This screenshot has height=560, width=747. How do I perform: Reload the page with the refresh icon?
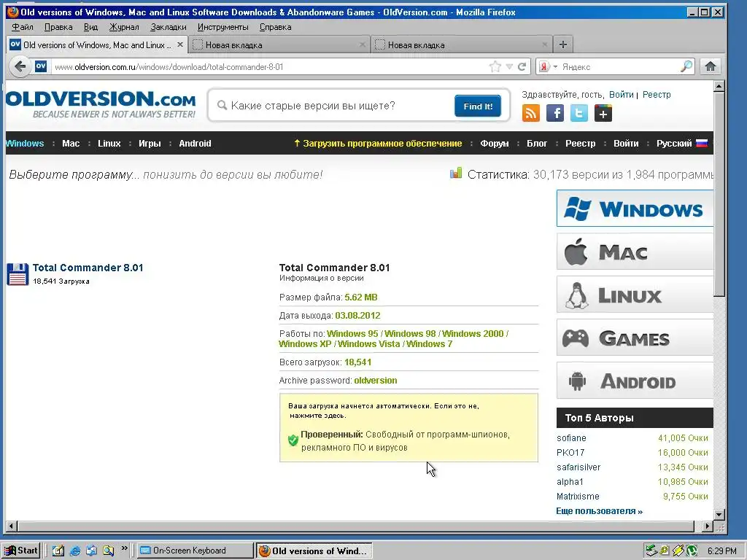(x=522, y=66)
